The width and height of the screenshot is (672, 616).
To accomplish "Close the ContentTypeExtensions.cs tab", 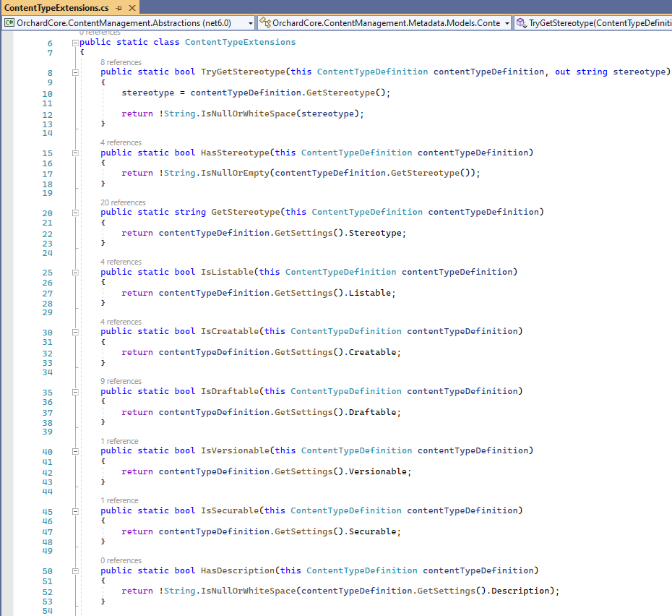I will pyautogui.click(x=132, y=8).
